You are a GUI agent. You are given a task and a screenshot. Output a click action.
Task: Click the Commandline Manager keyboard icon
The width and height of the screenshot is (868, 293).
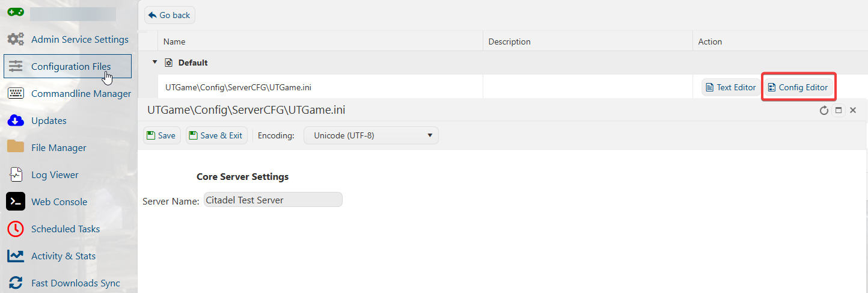pyautogui.click(x=16, y=93)
